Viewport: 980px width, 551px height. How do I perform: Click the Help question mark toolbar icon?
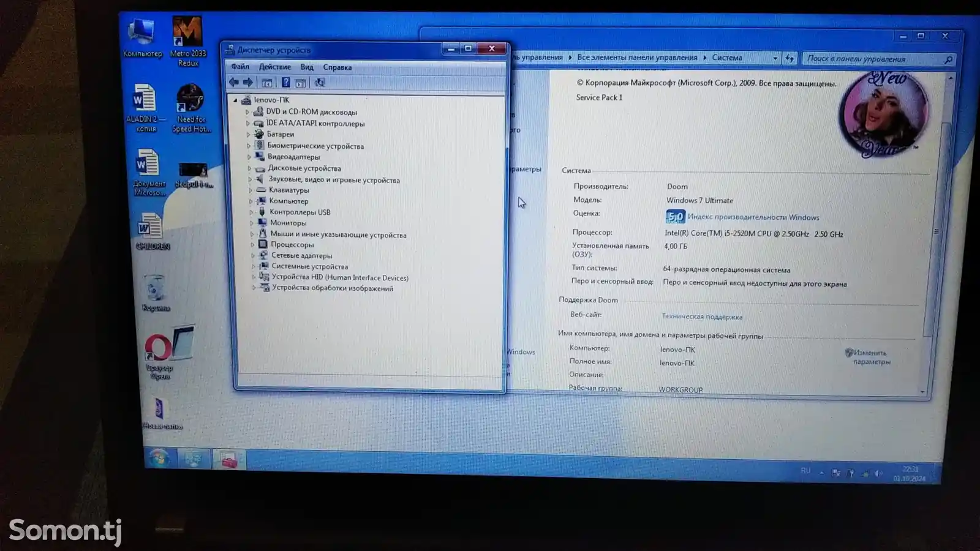[x=285, y=83]
